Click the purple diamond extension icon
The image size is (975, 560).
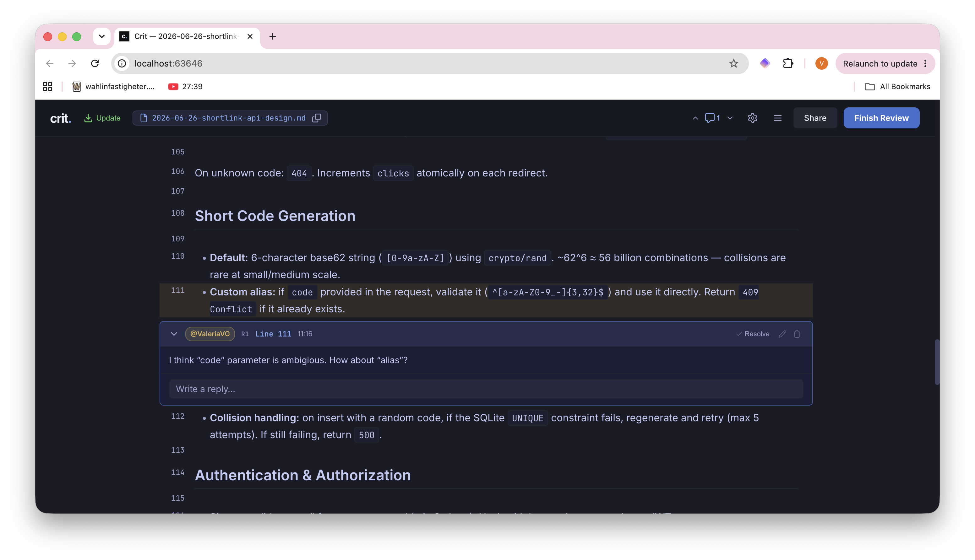(x=765, y=63)
